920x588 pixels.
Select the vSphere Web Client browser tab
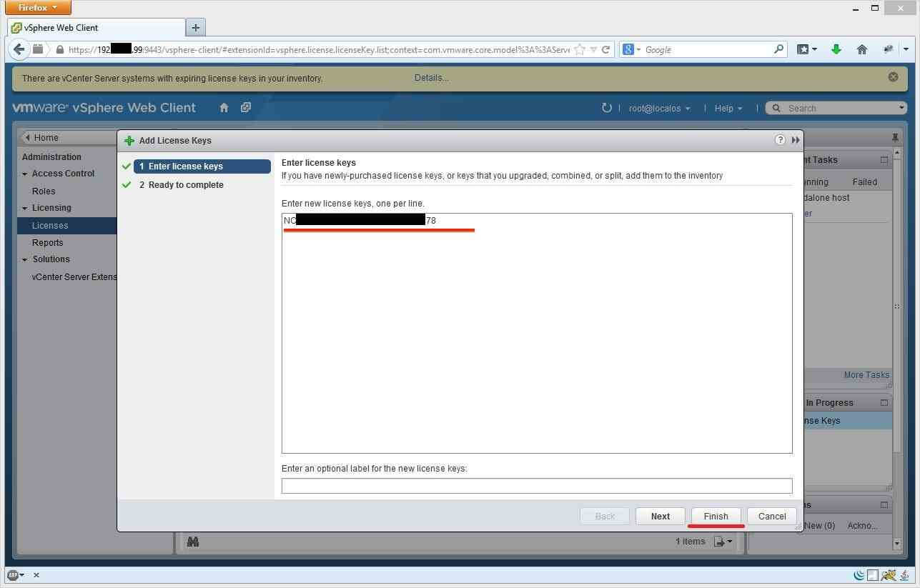pos(96,28)
